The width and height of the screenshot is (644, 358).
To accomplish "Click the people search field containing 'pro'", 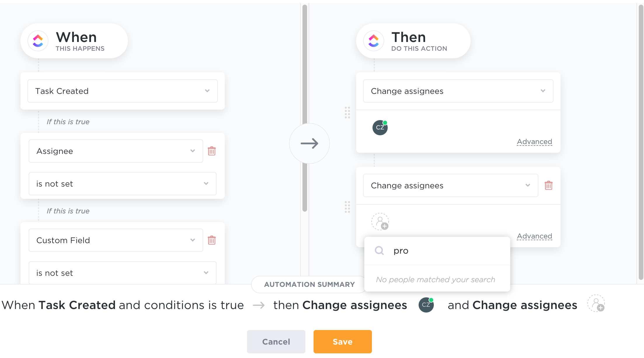I will click(x=444, y=251).
